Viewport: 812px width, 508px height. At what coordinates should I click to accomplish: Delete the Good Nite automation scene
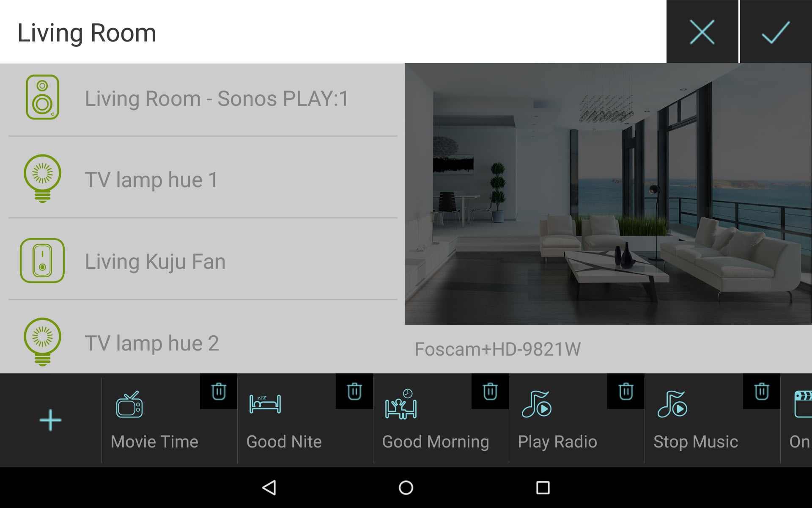tap(354, 392)
